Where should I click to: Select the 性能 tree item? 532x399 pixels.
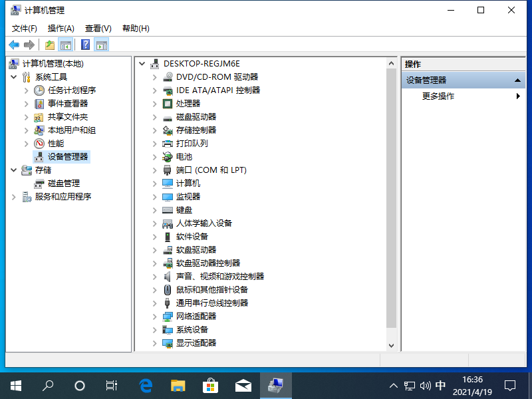click(x=56, y=144)
